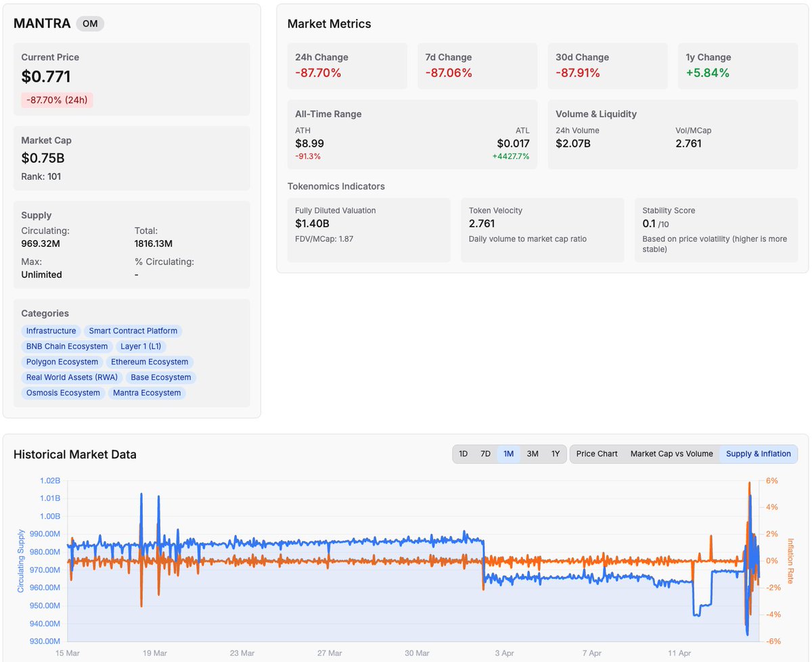The height and width of the screenshot is (662, 812).
Task: Click the ATL value $0.017
Action: pos(513,143)
